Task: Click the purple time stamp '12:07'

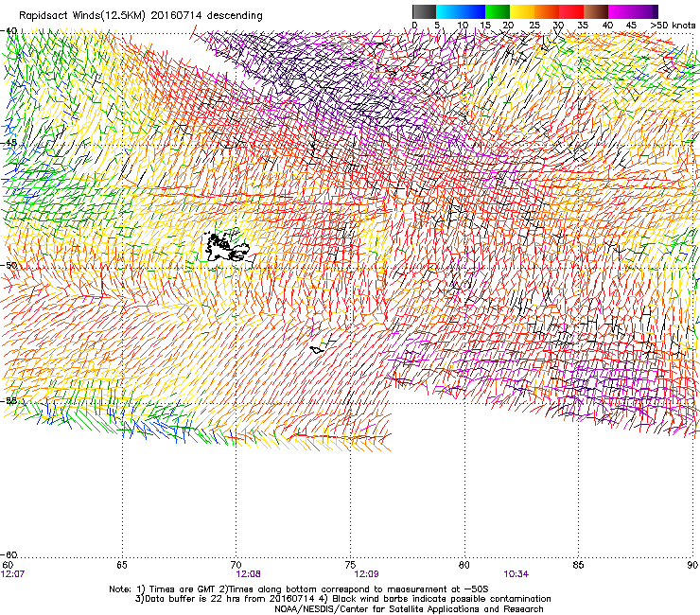Action: [x=13, y=574]
